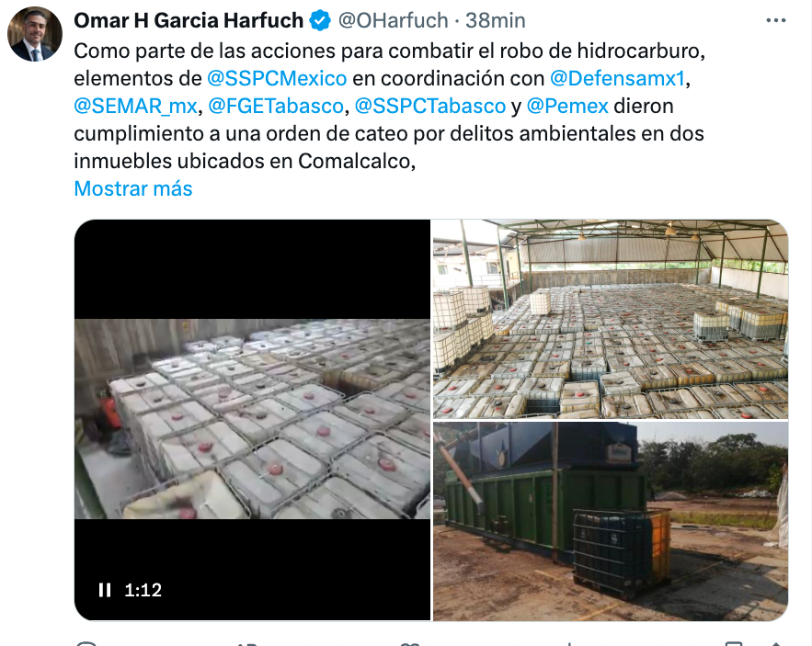Click the black bar above the video frame
The width and height of the screenshot is (812, 646).
coord(252,269)
